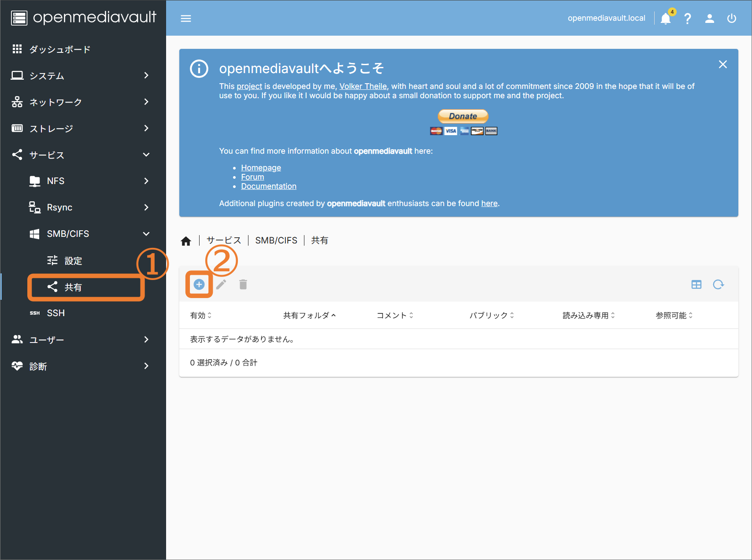This screenshot has height=560, width=752.
Task: Open ユーザー menu in sidebar
Action: point(83,340)
